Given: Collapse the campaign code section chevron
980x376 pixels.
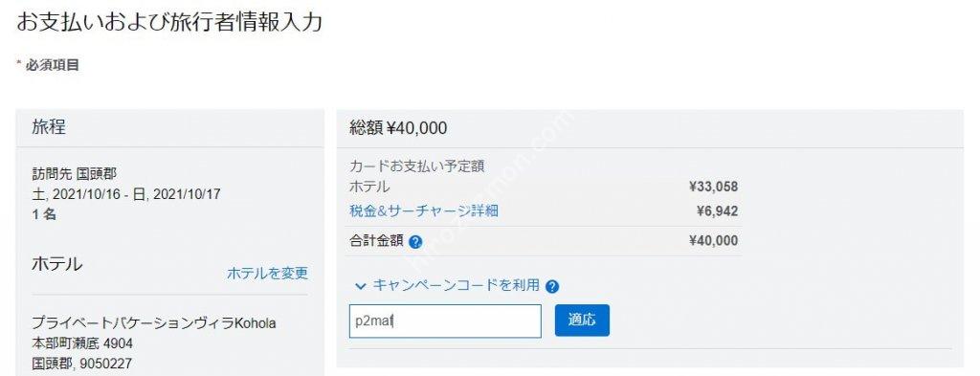Looking at the screenshot, I should (x=360, y=286).
